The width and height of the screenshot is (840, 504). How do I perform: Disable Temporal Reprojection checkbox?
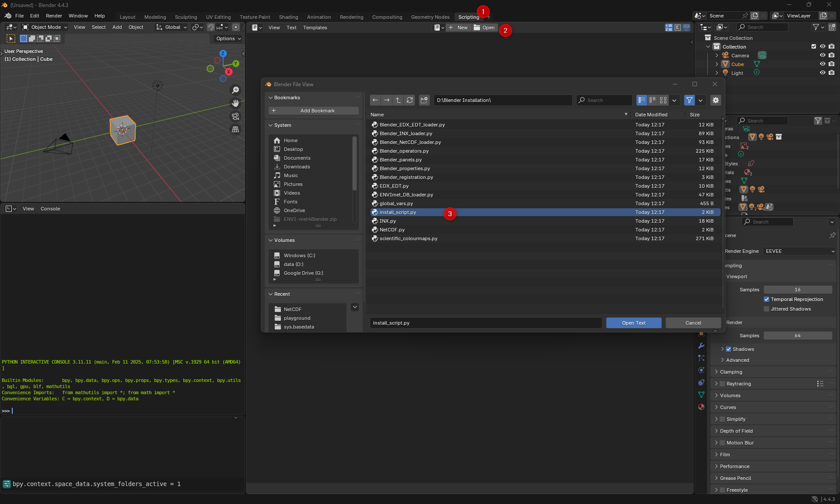766,299
